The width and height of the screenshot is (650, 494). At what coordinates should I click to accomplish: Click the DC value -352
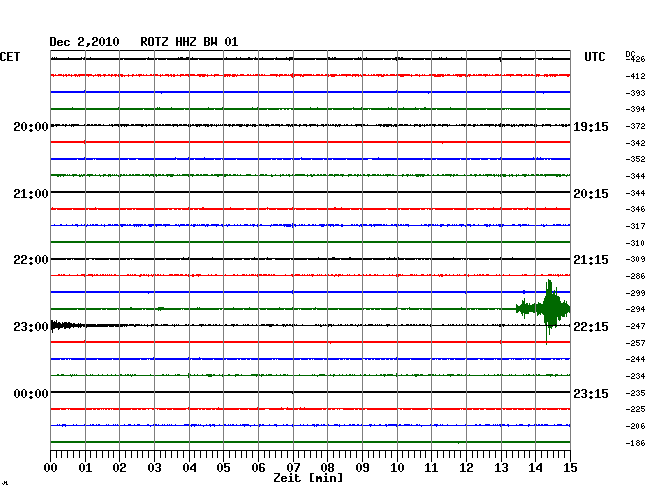click(635, 159)
